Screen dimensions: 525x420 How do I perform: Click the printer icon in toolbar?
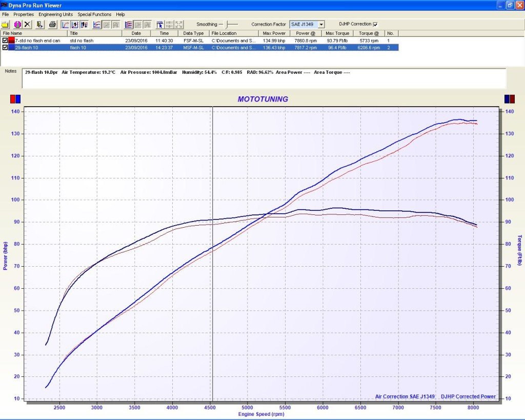pyautogui.click(x=52, y=24)
